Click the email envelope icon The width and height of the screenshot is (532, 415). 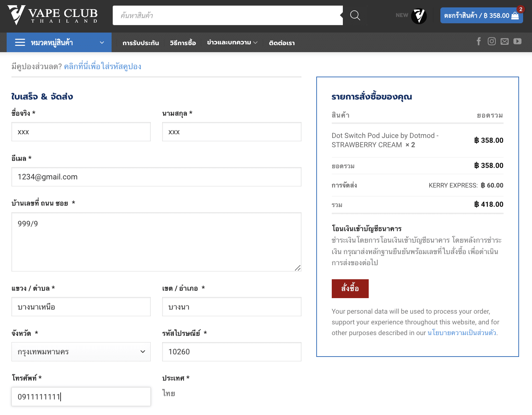[504, 41]
